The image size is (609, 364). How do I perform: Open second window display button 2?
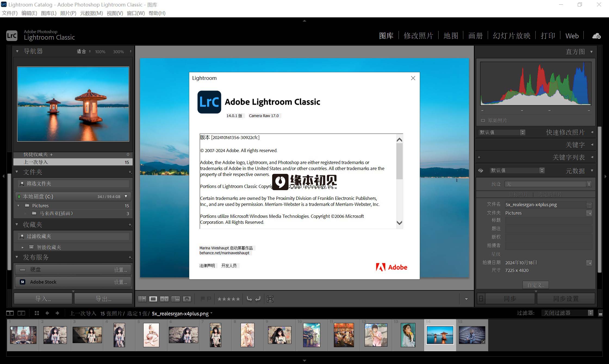coord(21,313)
